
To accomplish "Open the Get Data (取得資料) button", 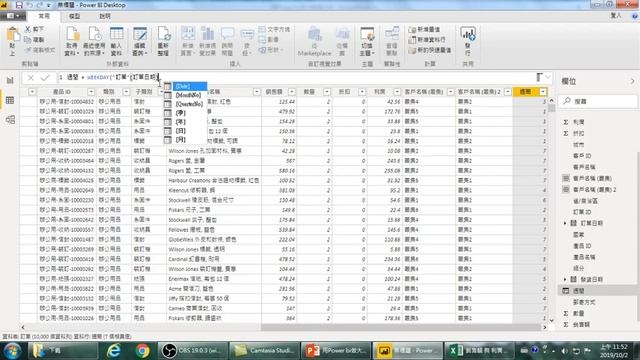I will (73, 41).
